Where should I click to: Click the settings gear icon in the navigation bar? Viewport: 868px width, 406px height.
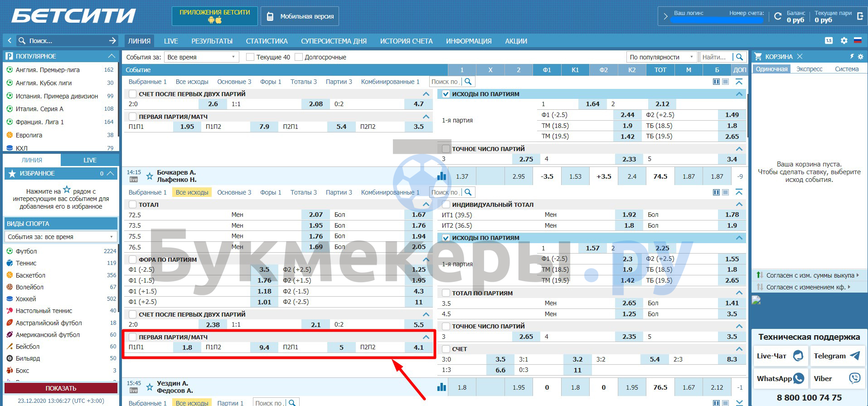click(844, 41)
